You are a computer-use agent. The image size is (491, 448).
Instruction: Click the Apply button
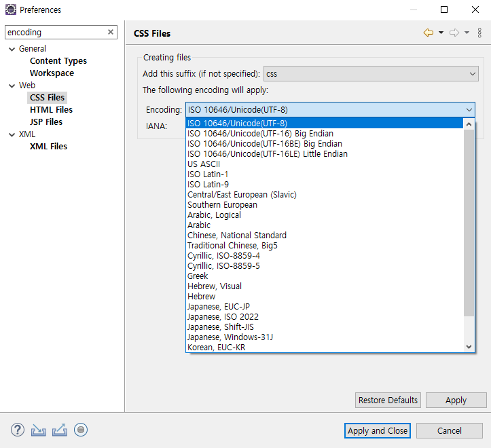[x=456, y=400]
